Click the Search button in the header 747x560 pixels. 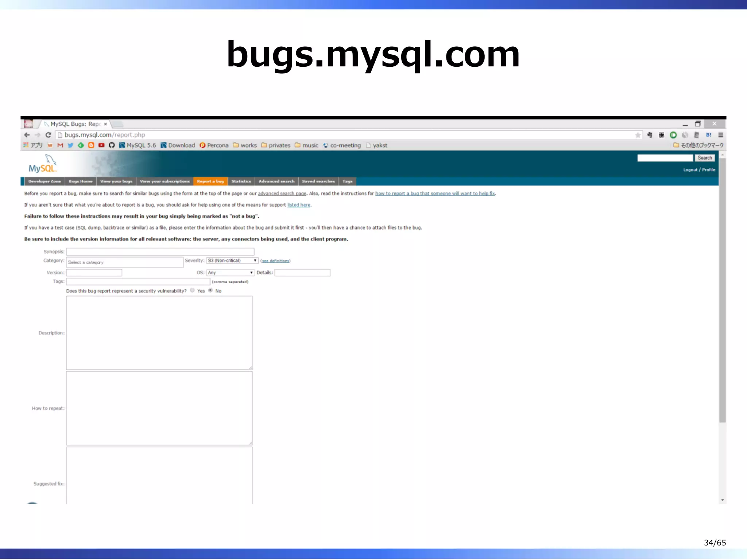(705, 158)
